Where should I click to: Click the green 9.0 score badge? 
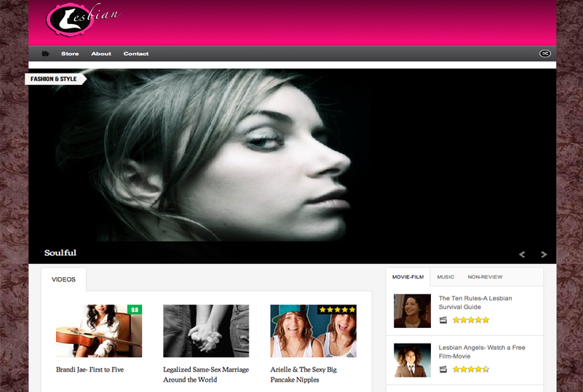pos(135,310)
